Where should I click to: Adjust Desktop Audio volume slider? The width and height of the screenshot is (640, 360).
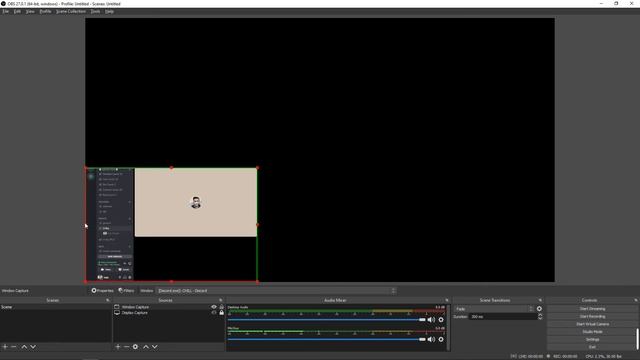tap(327, 320)
